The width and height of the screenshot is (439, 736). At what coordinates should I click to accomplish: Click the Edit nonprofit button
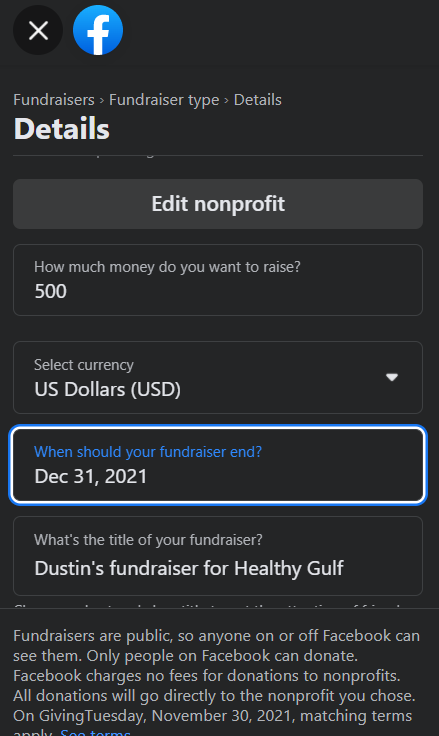point(218,204)
